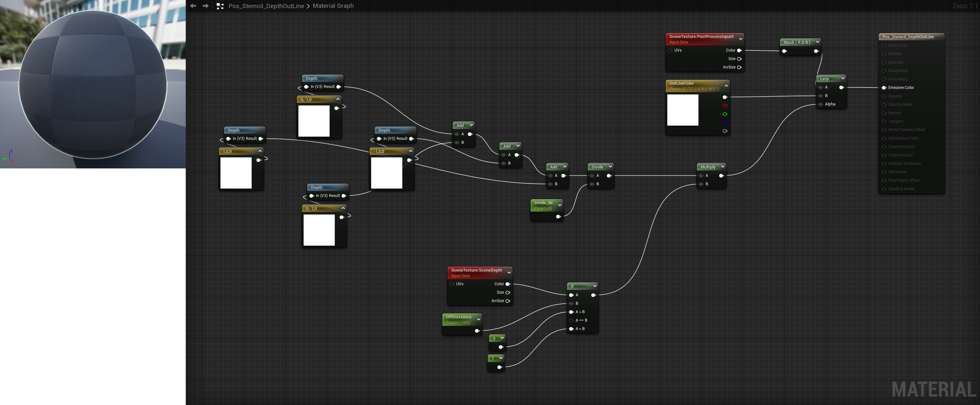Click the material graph breadcrumb icon
This screenshot has width=980, height=405.
220,6
